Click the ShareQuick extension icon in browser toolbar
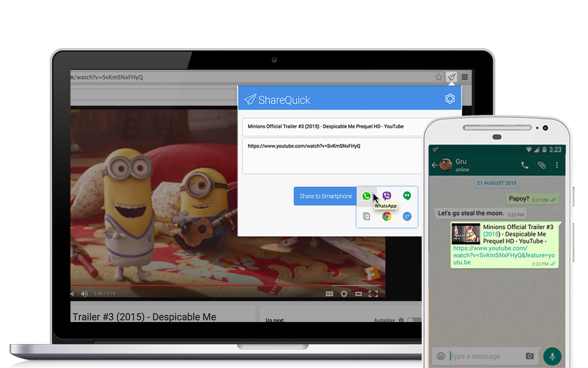This screenshot has width=588, height=368. click(452, 77)
